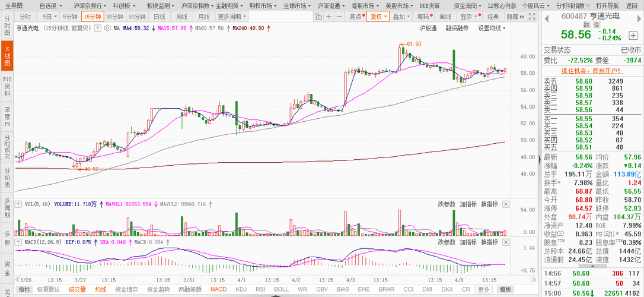Select the 60分钟 period
The width and height of the screenshot is (644, 297).
137,17
